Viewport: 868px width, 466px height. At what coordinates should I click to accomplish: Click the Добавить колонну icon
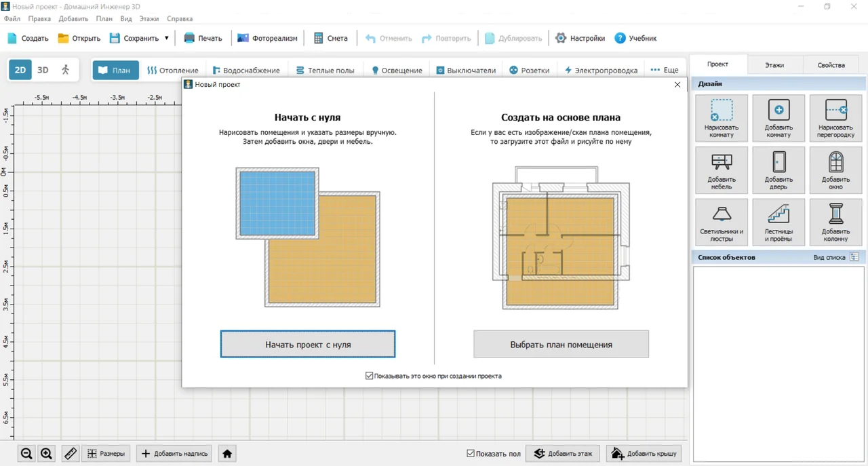tap(835, 222)
